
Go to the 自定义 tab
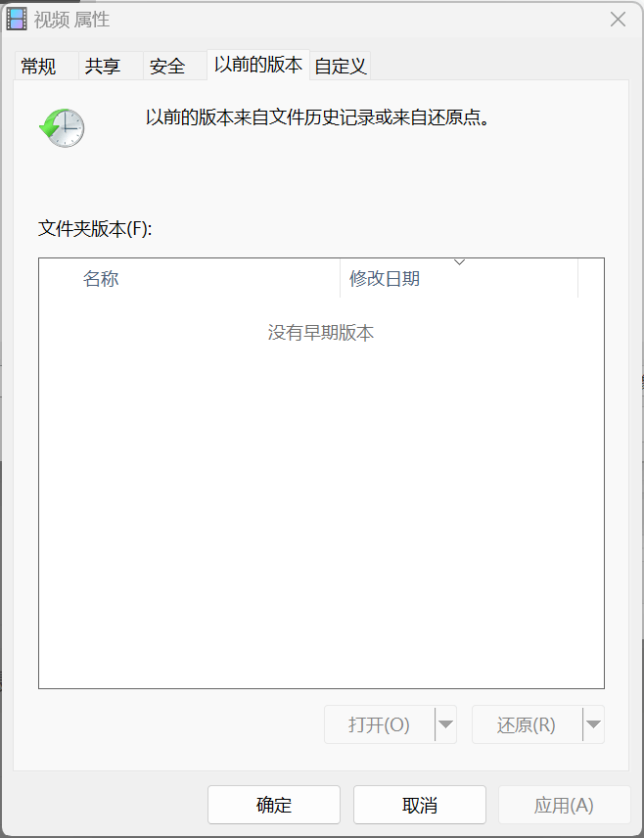click(340, 67)
